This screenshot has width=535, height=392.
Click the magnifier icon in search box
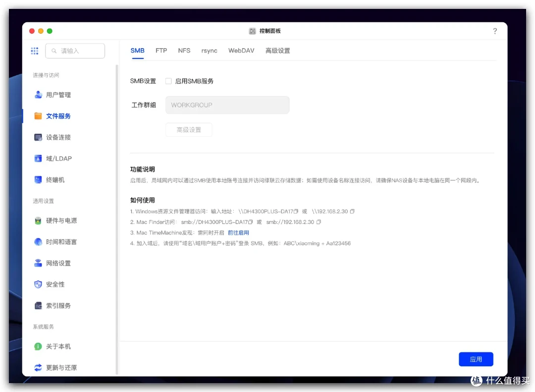click(54, 51)
